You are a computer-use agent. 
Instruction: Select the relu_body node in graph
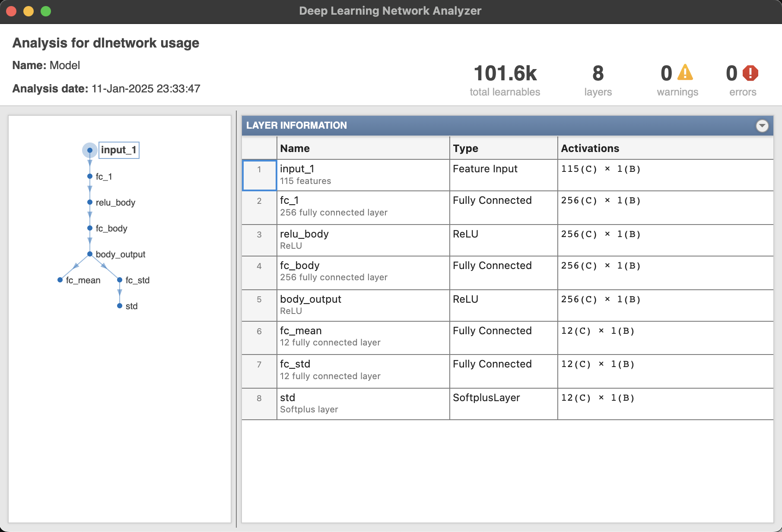90,202
